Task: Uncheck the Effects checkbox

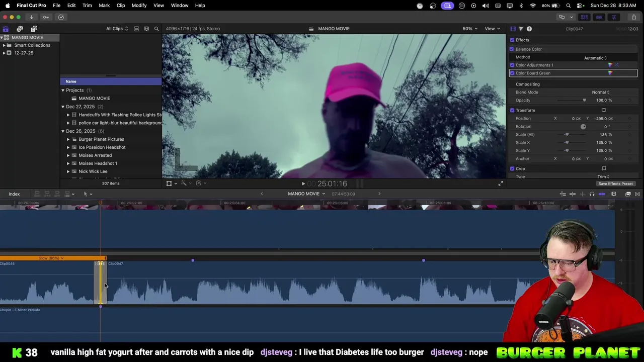Action: [512, 40]
